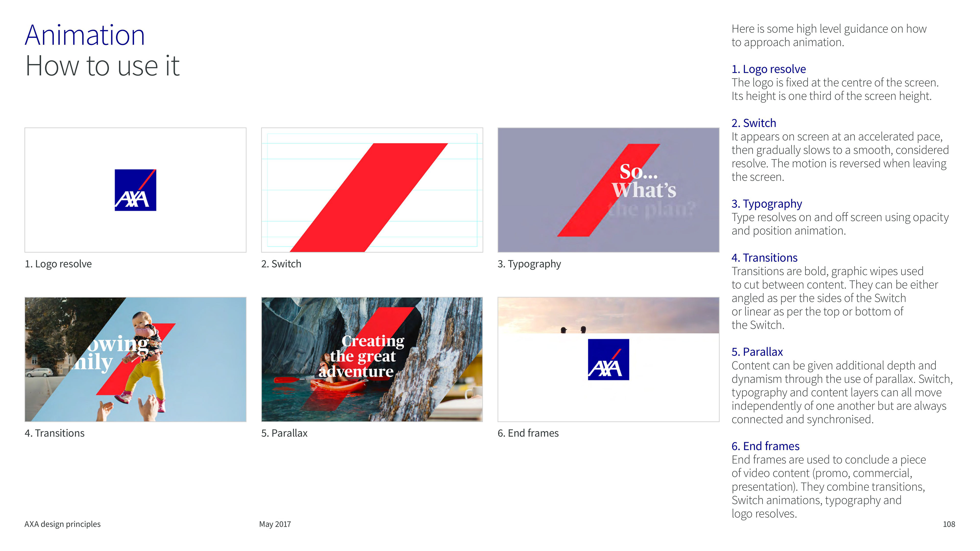Image resolution: width=980 pixels, height=551 pixels.
Task: Click the '5. Parallax' caption under image
Action: [284, 433]
